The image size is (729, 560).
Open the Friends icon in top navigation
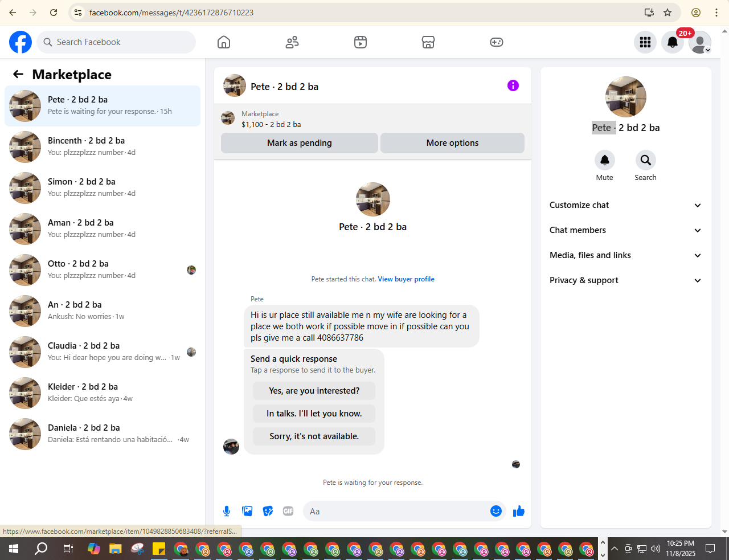(x=292, y=42)
